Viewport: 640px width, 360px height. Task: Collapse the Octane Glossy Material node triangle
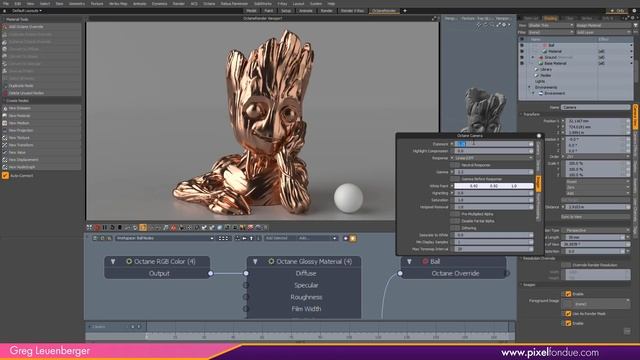click(255, 262)
